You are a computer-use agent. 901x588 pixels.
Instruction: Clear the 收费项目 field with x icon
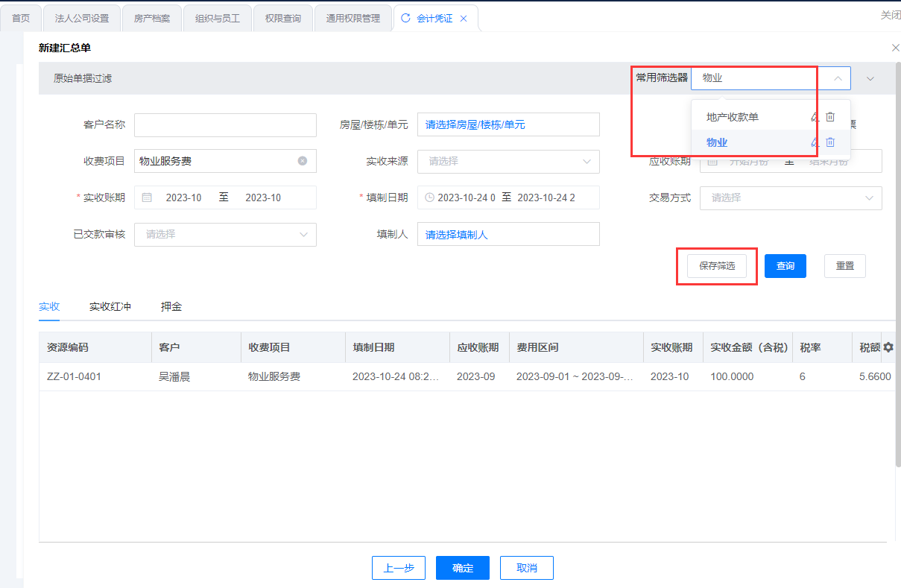point(303,161)
